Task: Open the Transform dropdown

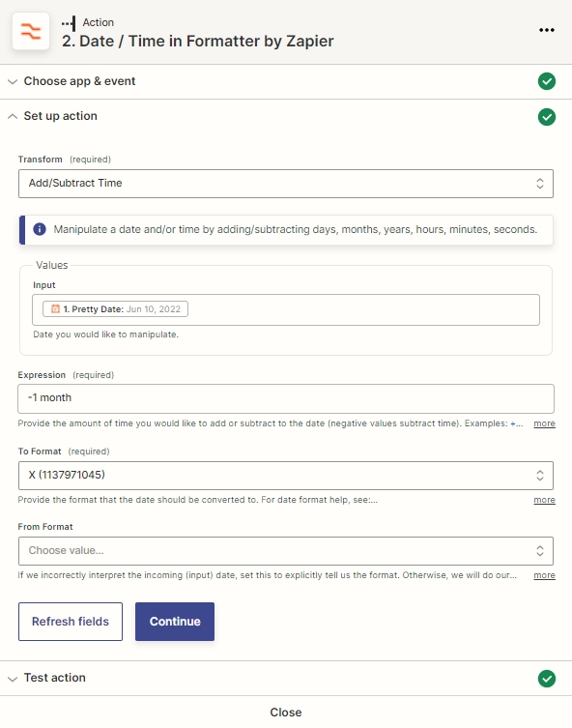Action: tap(286, 184)
